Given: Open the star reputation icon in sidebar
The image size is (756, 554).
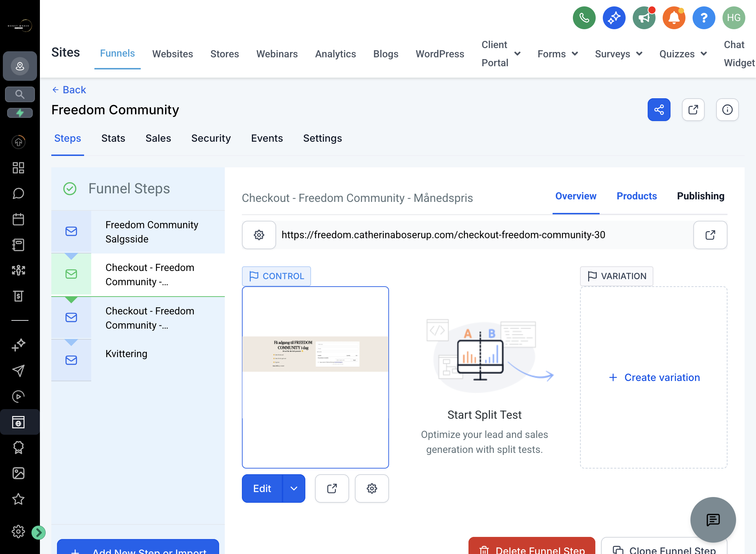Looking at the screenshot, I should pyautogui.click(x=19, y=499).
